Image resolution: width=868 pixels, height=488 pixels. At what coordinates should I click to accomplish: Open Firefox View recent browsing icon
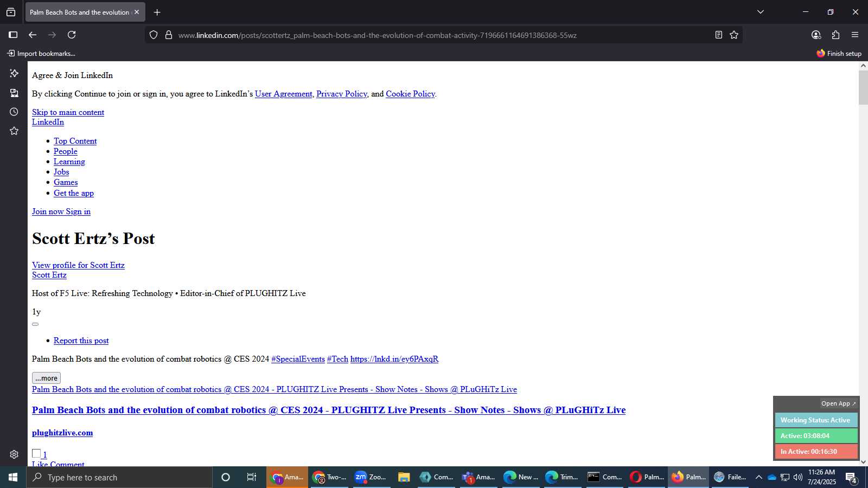pos(11,12)
